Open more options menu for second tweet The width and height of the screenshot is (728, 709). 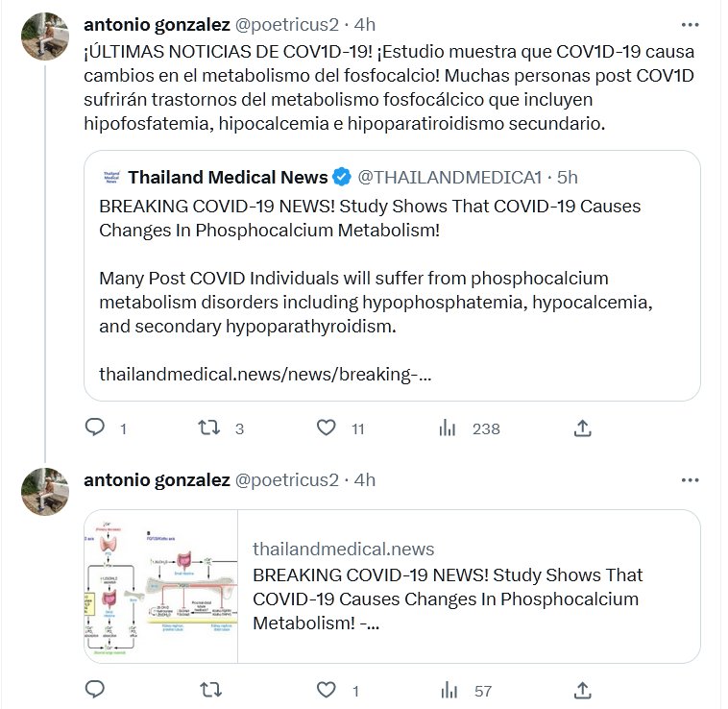[x=690, y=479]
